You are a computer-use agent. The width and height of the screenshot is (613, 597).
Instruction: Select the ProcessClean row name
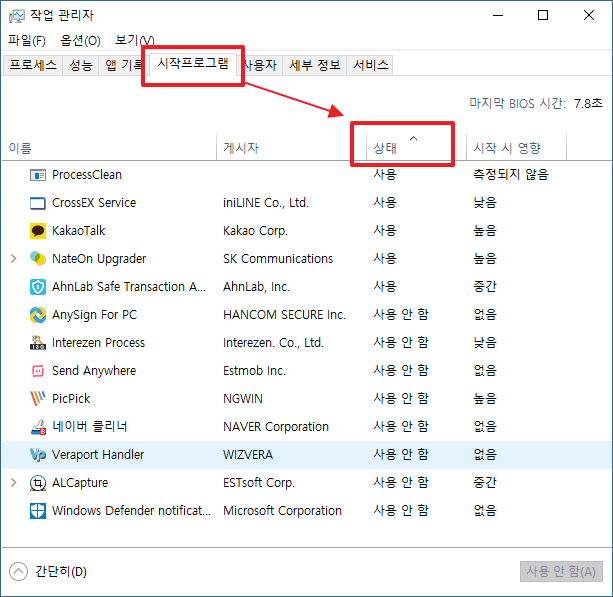click(x=87, y=175)
